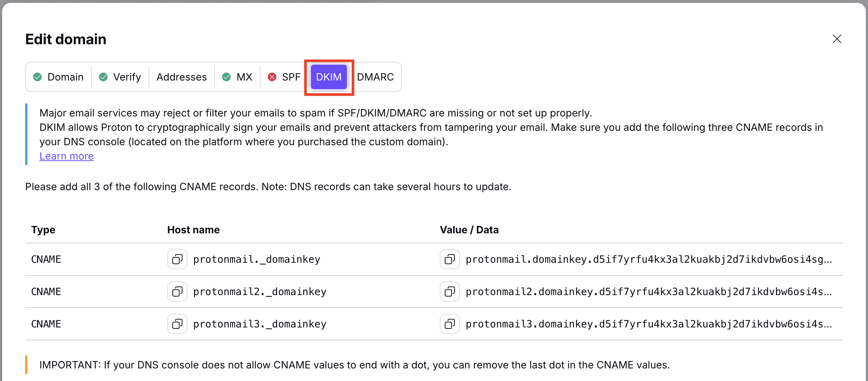The width and height of the screenshot is (868, 381).
Task: Copy the protonmail3._domainkey host name
Action: point(177,323)
